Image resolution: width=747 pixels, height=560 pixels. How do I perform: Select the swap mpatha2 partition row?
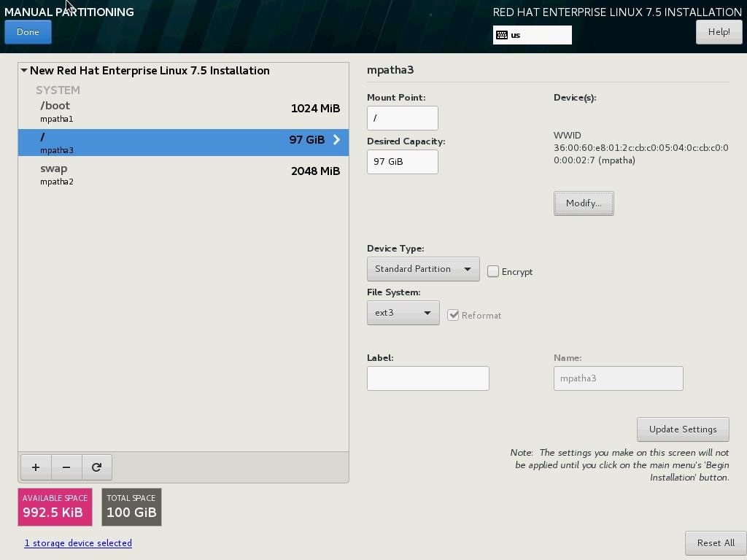(183, 174)
